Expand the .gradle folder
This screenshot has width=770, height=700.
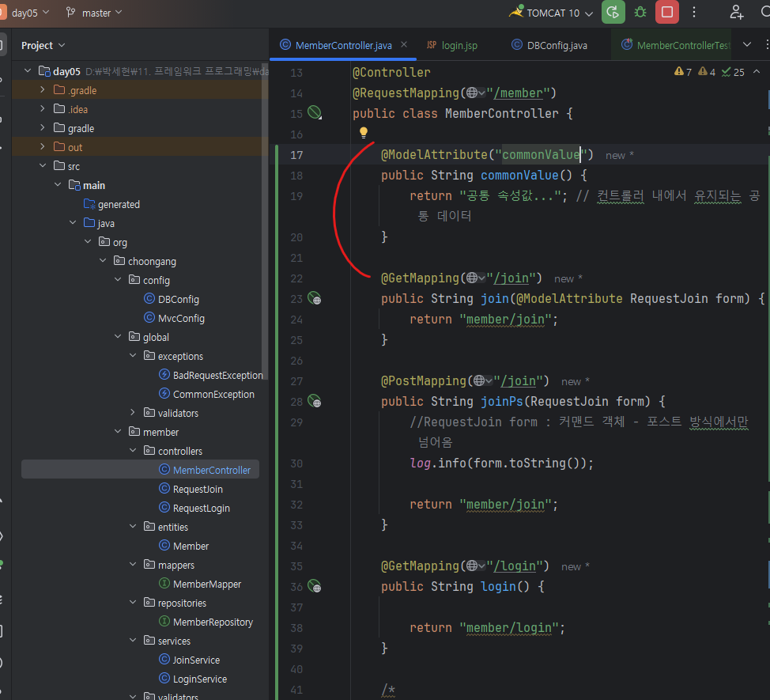(x=42, y=90)
